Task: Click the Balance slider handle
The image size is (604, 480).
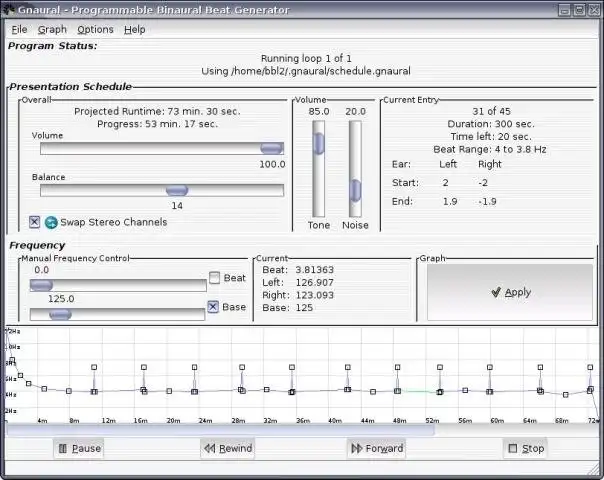Action: click(177, 190)
